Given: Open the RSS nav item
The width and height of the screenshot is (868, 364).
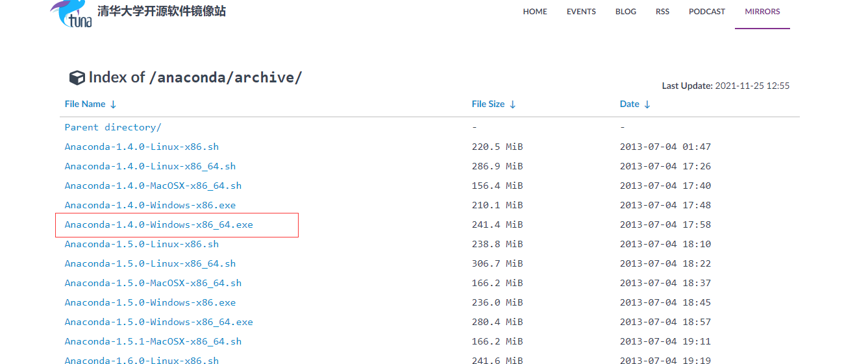Looking at the screenshot, I should point(662,12).
